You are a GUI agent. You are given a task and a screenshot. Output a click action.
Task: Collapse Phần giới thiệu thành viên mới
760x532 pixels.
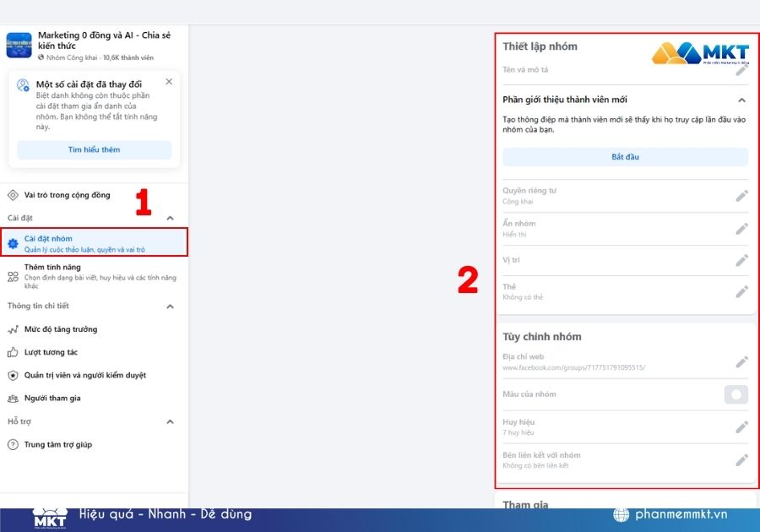(x=741, y=100)
